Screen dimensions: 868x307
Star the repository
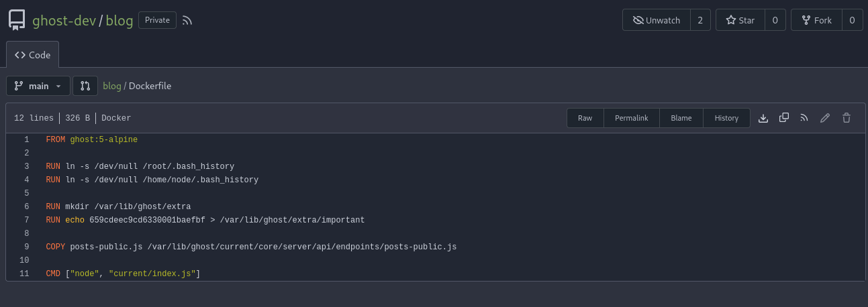coord(740,20)
